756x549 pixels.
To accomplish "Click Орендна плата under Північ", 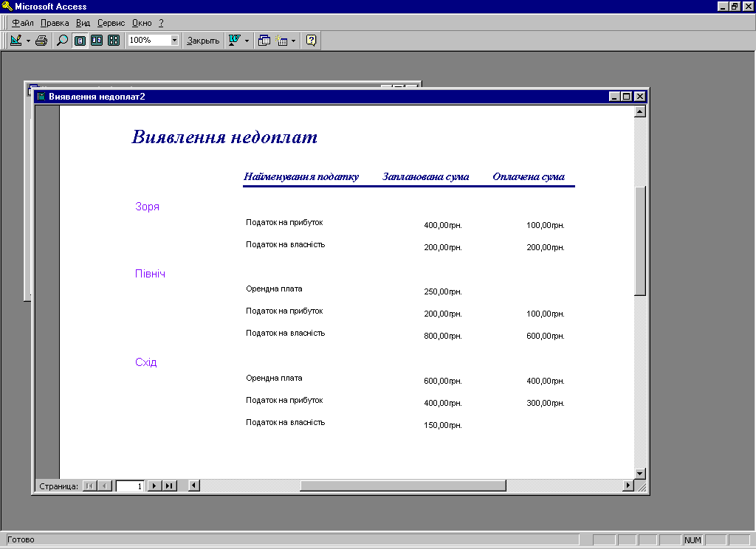I will (274, 289).
